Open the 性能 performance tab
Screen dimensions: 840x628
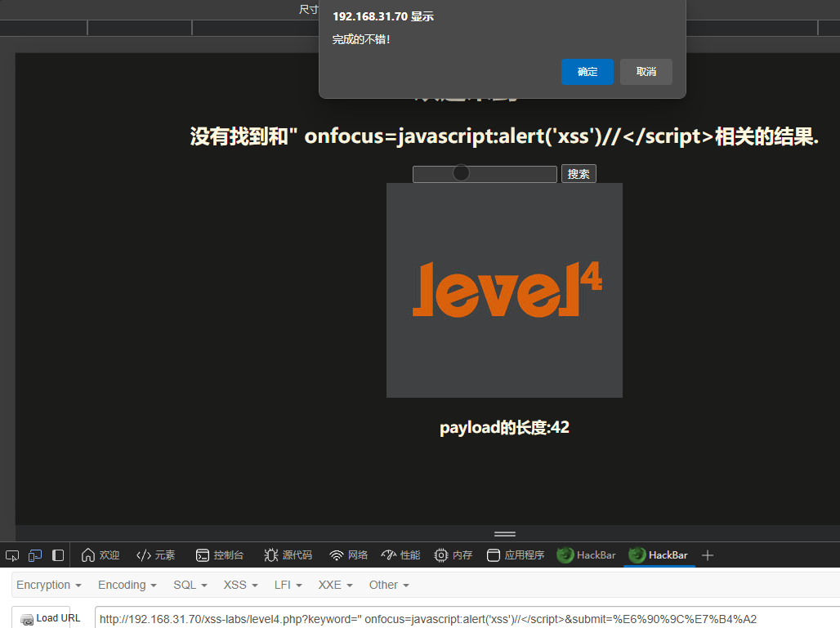pyautogui.click(x=400, y=555)
